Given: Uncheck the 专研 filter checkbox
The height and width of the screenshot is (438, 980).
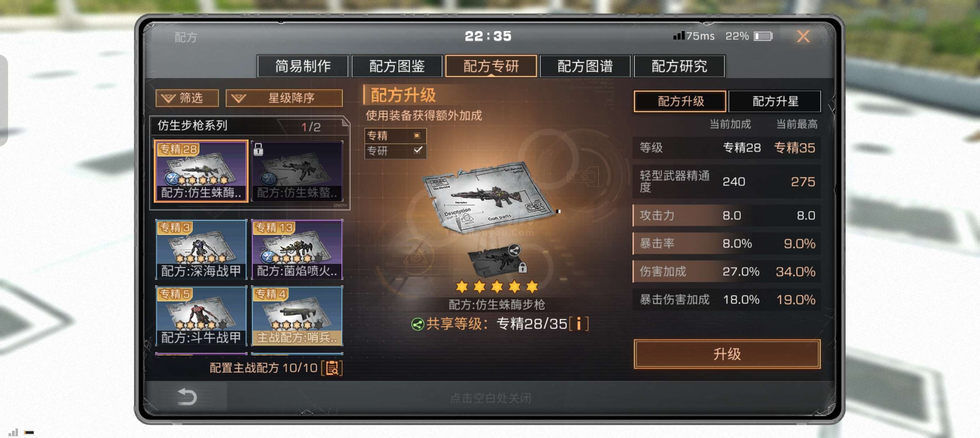Looking at the screenshot, I should pos(417,150).
